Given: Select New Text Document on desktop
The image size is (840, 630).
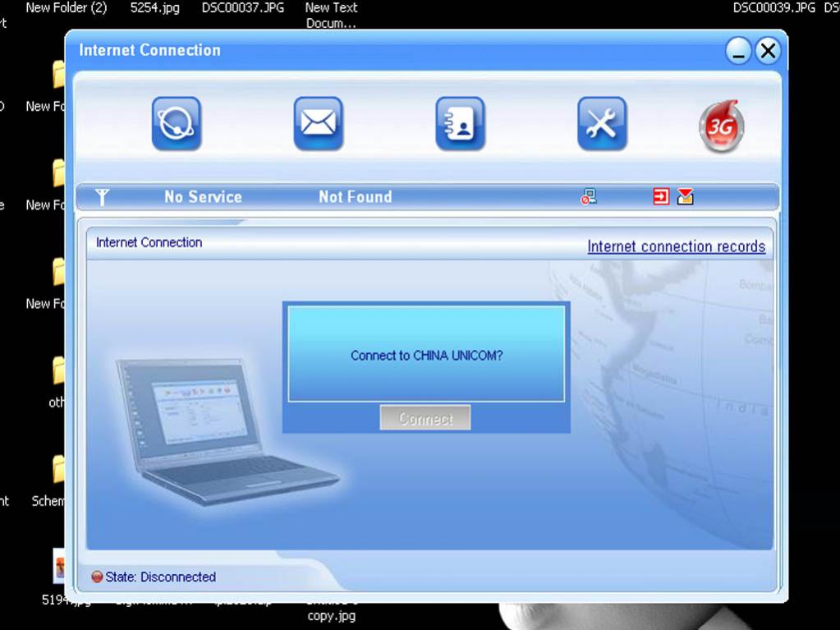Looking at the screenshot, I should (x=331, y=16).
